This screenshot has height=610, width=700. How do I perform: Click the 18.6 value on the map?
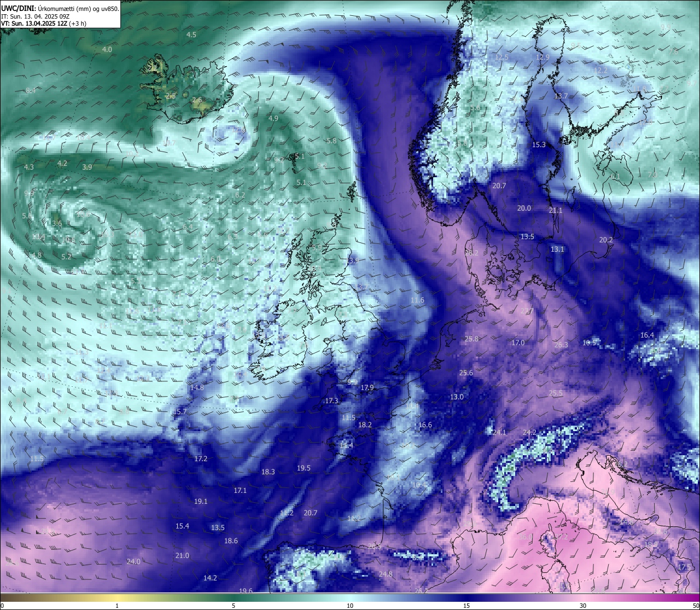pos(231,541)
